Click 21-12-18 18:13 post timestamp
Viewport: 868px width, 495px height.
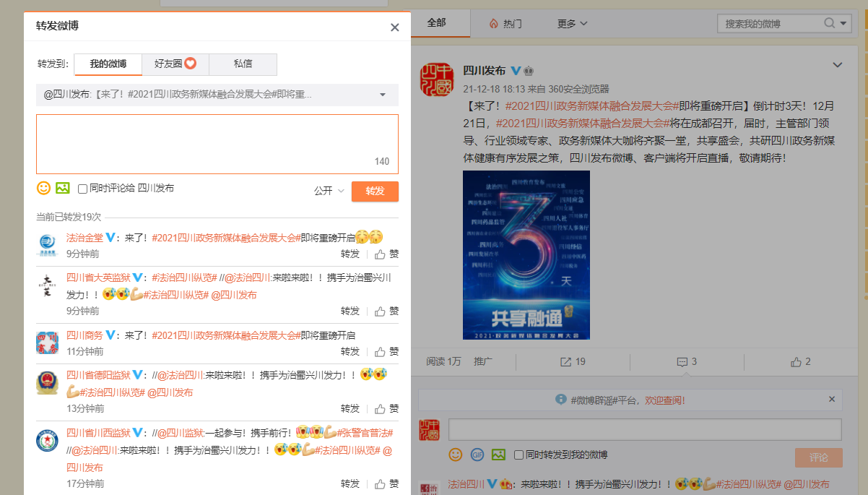(494, 89)
